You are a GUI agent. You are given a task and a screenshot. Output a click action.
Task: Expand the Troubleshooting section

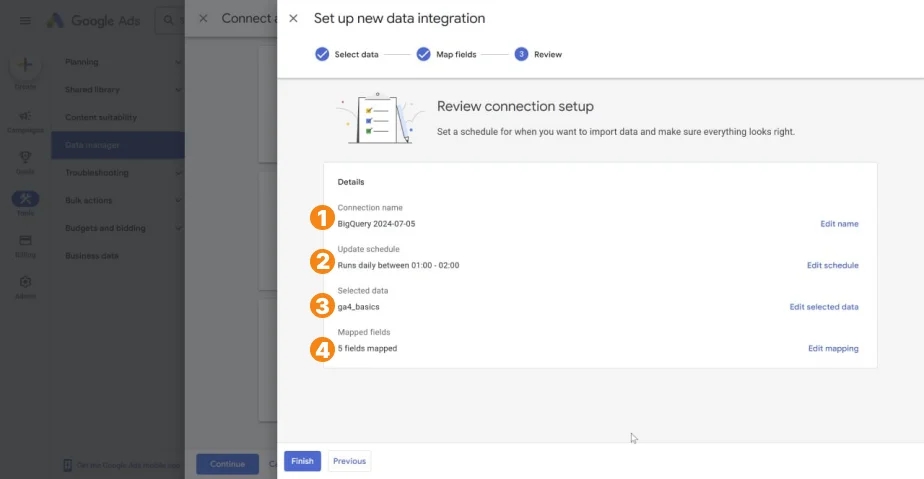(x=118, y=173)
